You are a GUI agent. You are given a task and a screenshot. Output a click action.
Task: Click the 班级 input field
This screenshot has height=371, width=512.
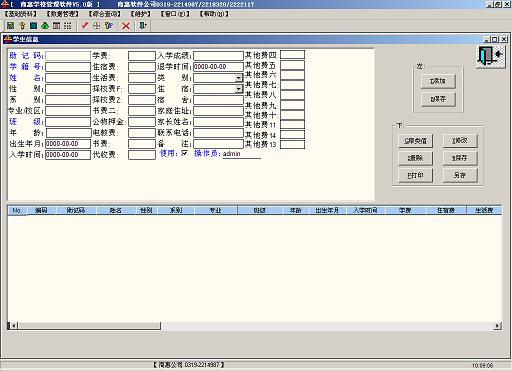pos(68,122)
